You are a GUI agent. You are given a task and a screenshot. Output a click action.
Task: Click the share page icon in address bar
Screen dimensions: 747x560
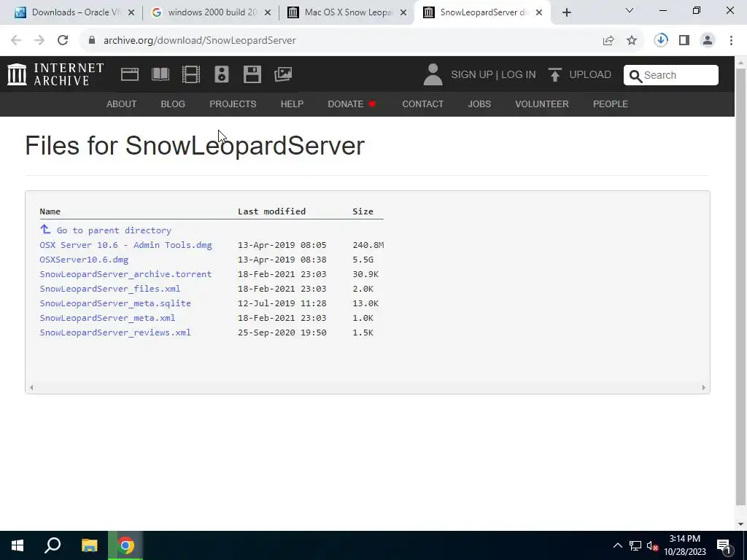[x=608, y=41]
